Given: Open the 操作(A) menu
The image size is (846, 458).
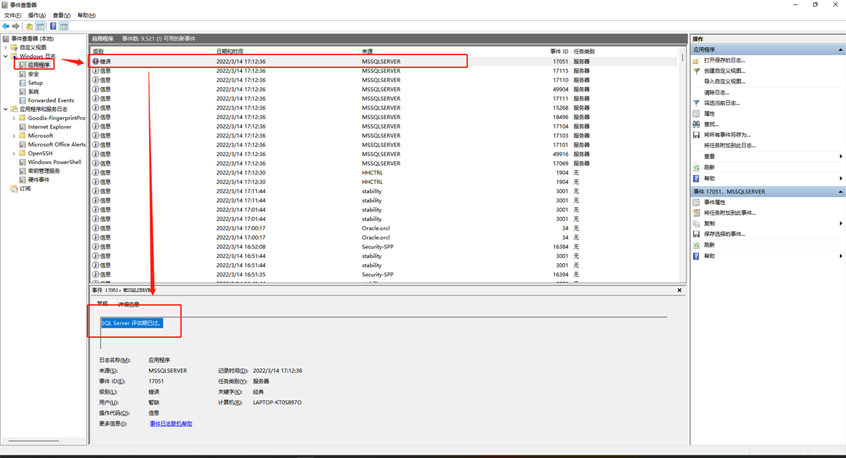Looking at the screenshot, I should pos(36,15).
